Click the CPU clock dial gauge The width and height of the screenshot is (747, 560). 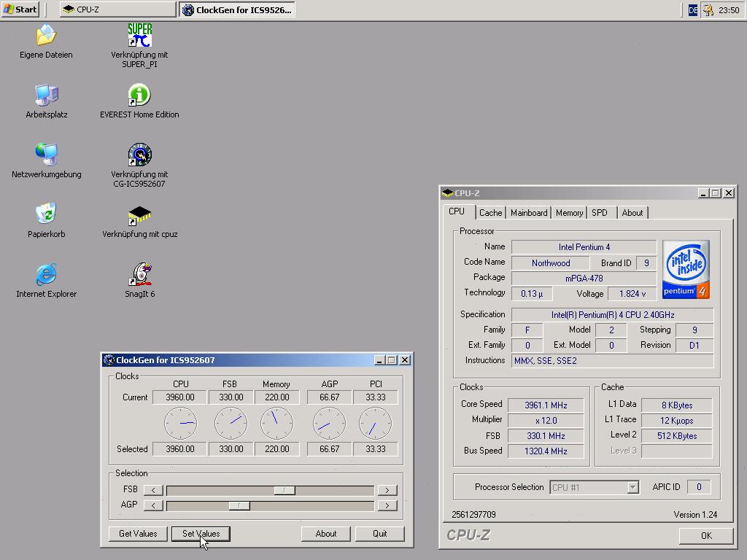tap(181, 423)
